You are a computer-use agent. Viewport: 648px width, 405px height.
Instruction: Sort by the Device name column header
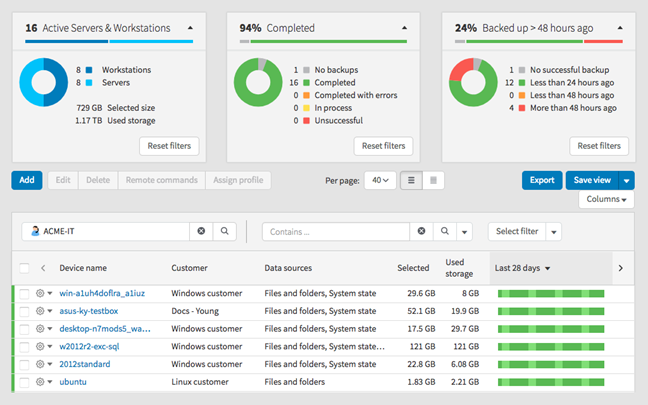[83, 268]
